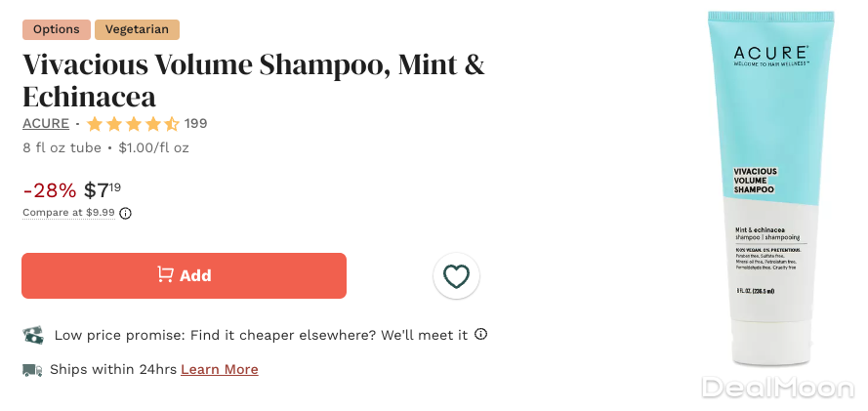
Task: Click the low price promise text
Action: click(x=261, y=335)
